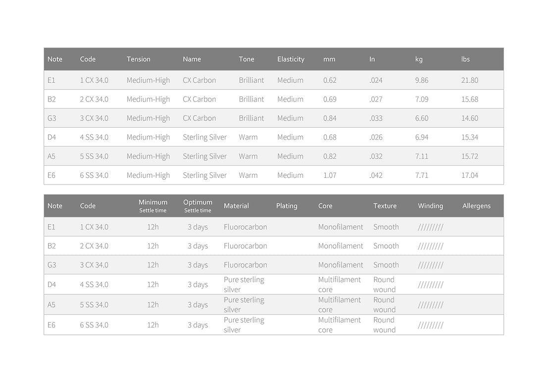Select Fluorocarbon material in the G3 row

245,265
